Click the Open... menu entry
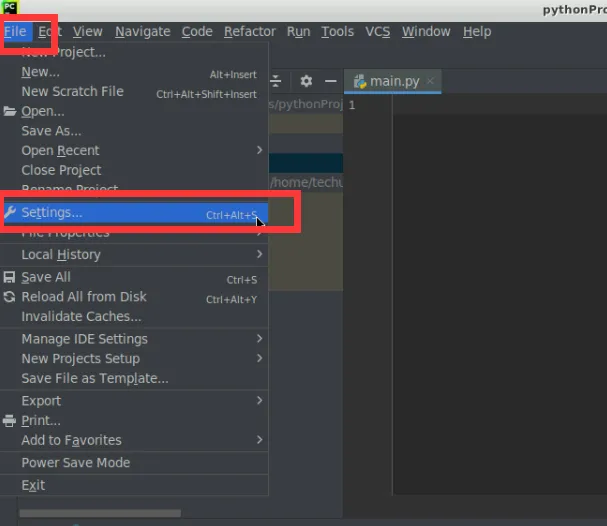 [134, 111]
